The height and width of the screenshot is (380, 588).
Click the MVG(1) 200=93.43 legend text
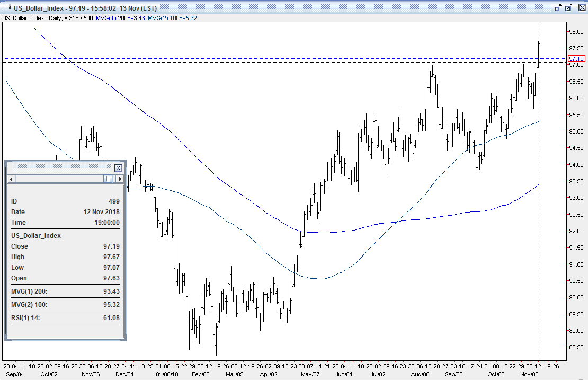coord(120,18)
